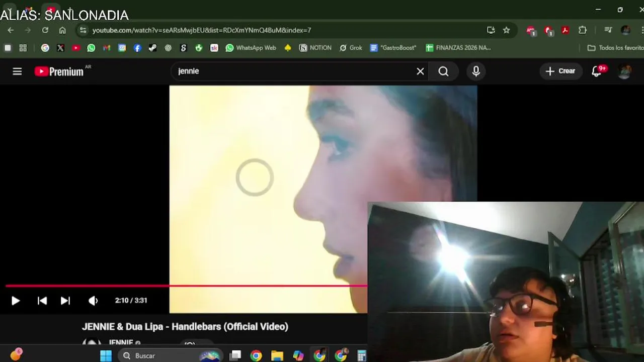View site information beside the URL
This screenshot has height=362, width=644.
tap(83, 30)
